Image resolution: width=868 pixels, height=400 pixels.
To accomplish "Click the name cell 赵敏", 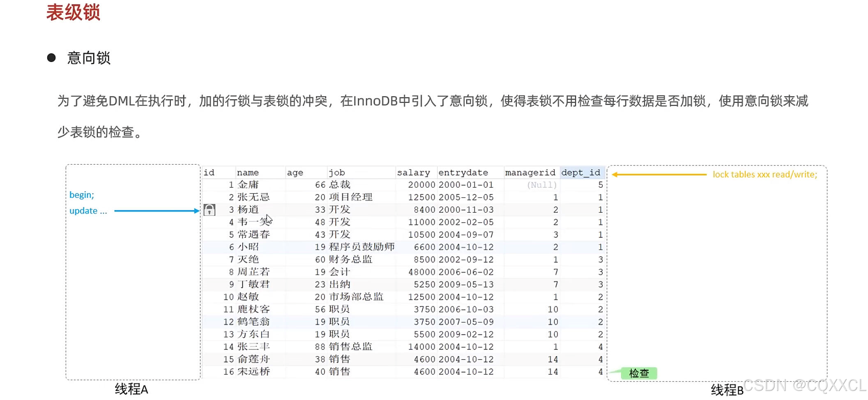I will click(248, 297).
